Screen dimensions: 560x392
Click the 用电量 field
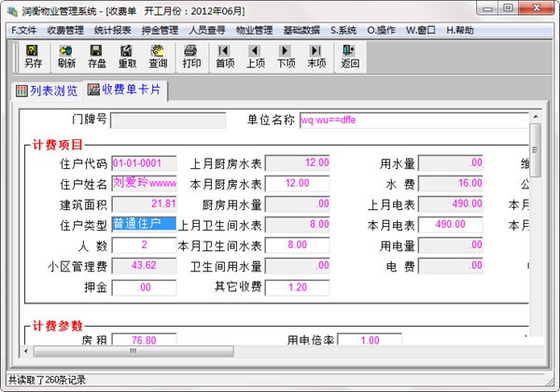tap(451, 245)
